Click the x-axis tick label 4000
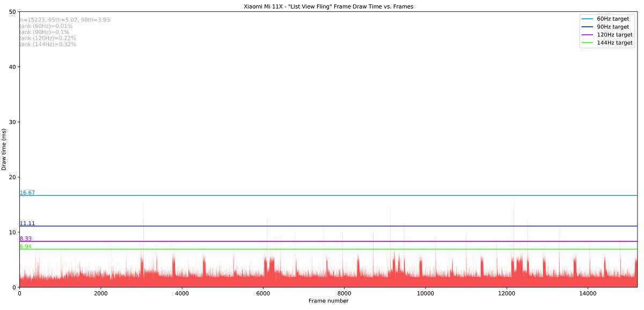The image size is (644, 310). click(182, 293)
